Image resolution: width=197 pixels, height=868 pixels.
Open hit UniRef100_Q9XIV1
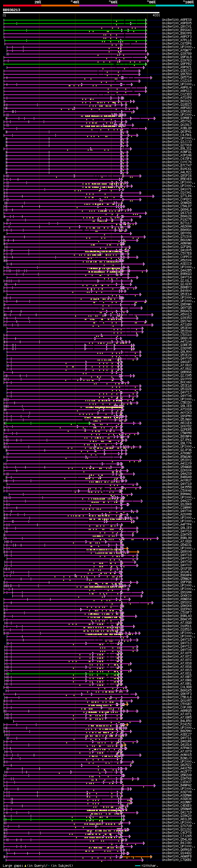177,26
